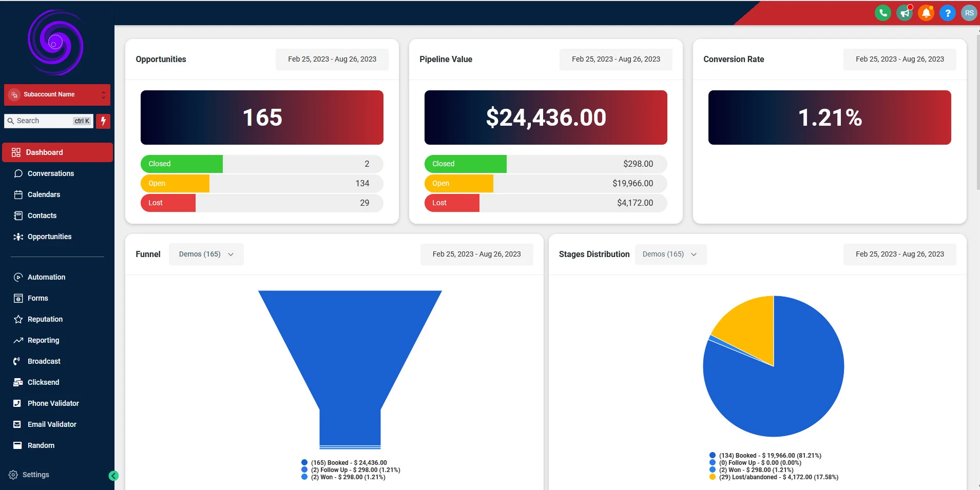The height and width of the screenshot is (490, 980).
Task: Open Stages Distribution date range picker
Action: tap(900, 254)
